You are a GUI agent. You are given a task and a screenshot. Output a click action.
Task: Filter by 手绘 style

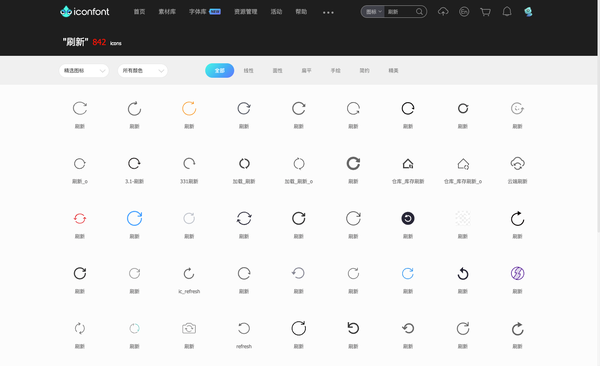[x=336, y=70]
